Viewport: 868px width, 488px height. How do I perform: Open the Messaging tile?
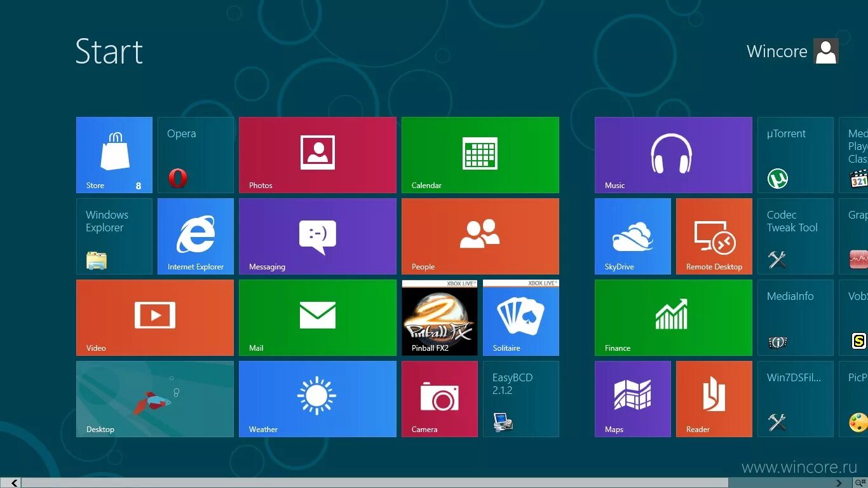pyautogui.click(x=318, y=236)
